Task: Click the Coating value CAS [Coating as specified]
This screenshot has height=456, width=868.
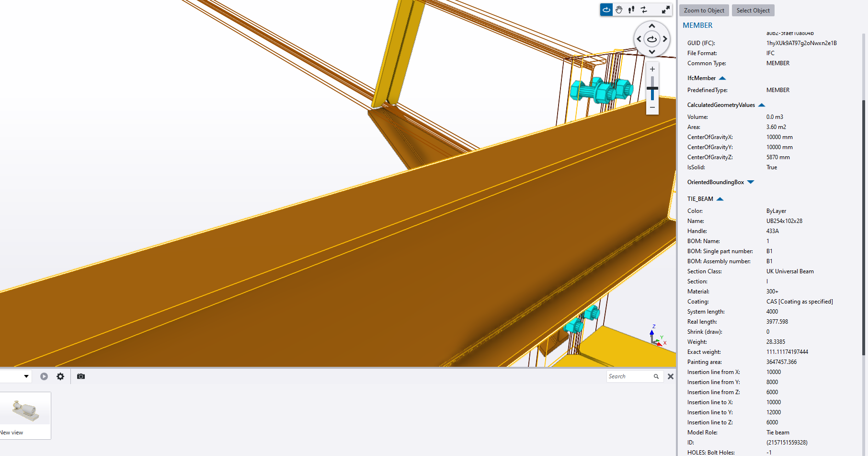Action: coord(799,302)
